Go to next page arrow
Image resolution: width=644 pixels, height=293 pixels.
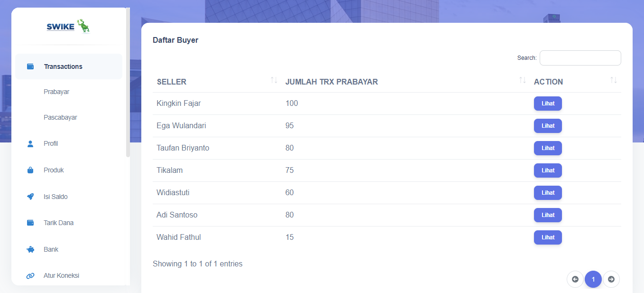click(611, 279)
